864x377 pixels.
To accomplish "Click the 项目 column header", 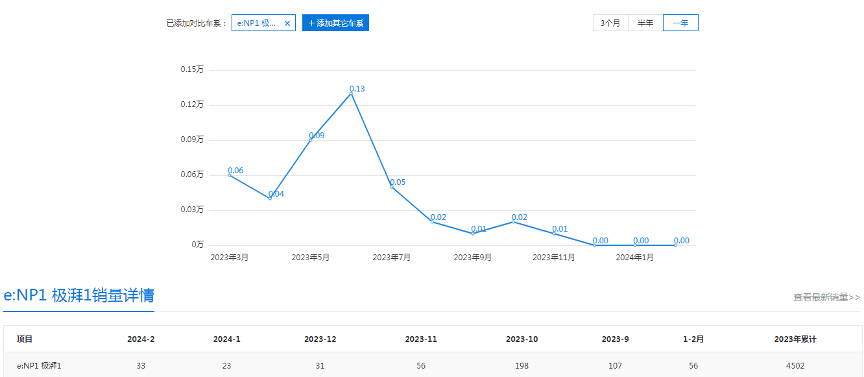I will click(x=25, y=340).
